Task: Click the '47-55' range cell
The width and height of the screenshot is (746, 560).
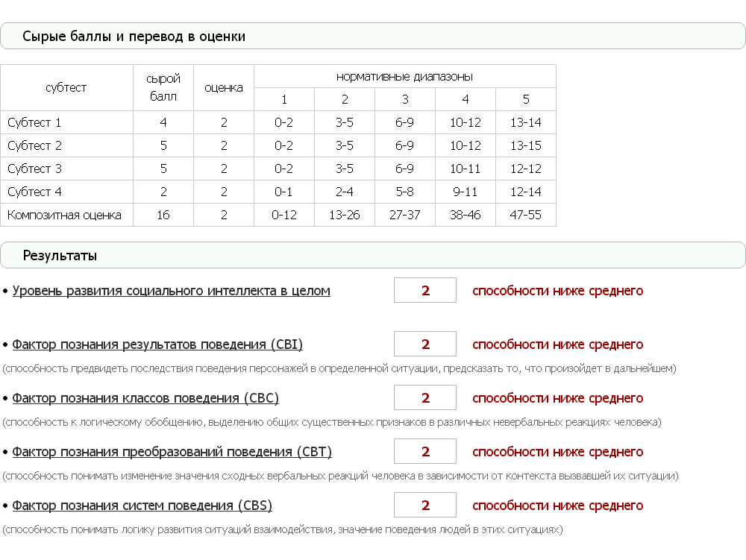Action: 525,215
